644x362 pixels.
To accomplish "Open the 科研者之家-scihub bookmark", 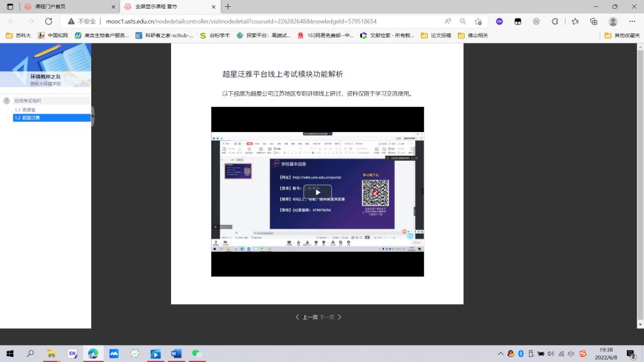I will [164, 35].
